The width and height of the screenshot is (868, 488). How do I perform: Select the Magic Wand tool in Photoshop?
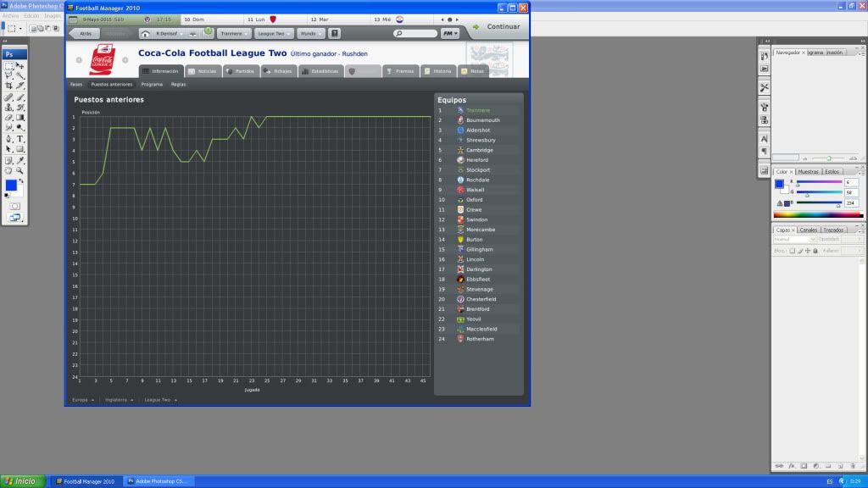[20, 75]
